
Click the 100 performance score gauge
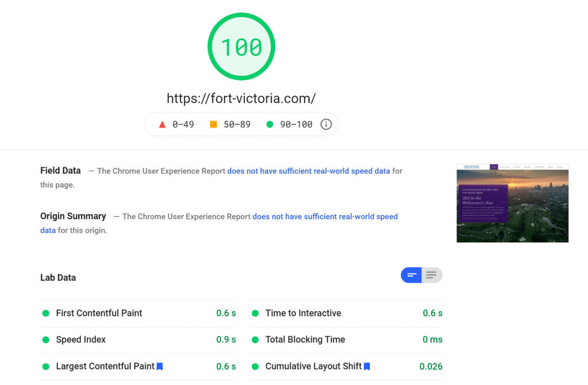(241, 47)
